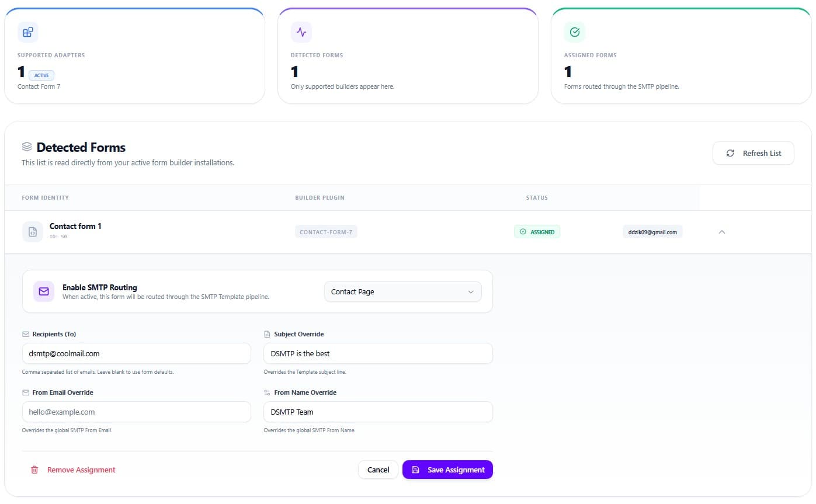Click the Contact Form 7 adapter text
816x504 pixels.
coord(39,86)
